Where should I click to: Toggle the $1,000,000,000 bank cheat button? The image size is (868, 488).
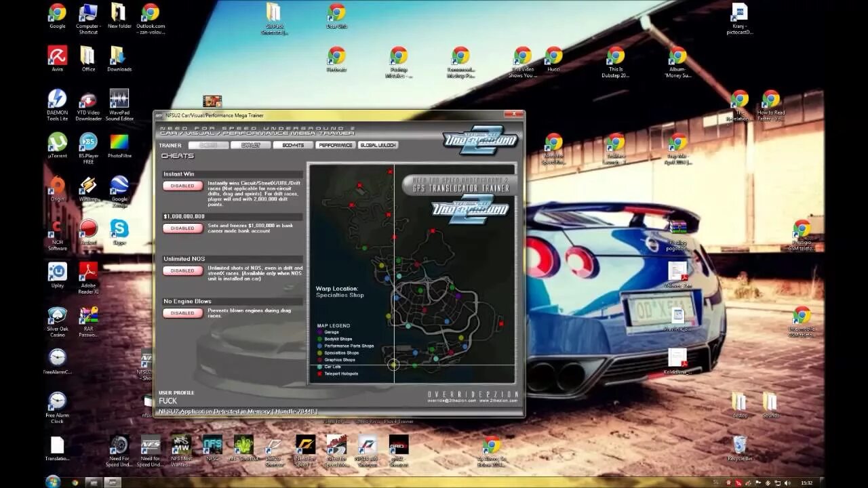click(x=182, y=228)
